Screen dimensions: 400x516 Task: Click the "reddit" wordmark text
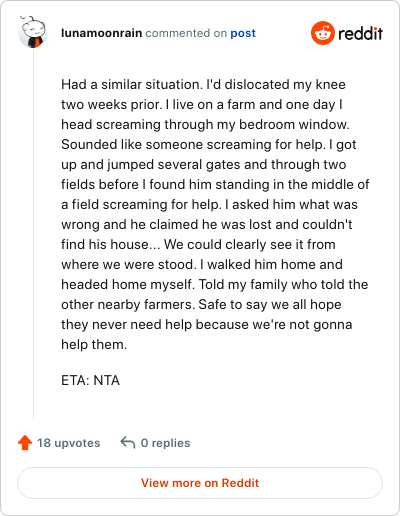(360, 33)
